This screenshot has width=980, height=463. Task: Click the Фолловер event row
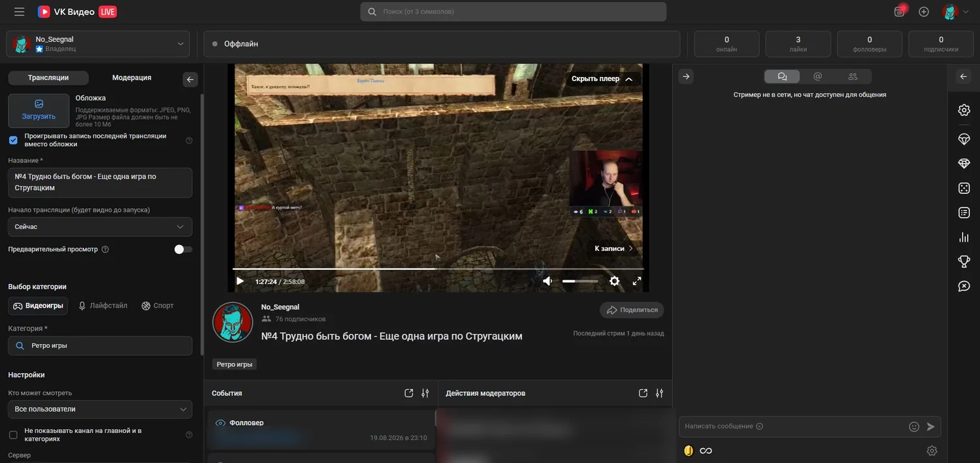pos(321,430)
